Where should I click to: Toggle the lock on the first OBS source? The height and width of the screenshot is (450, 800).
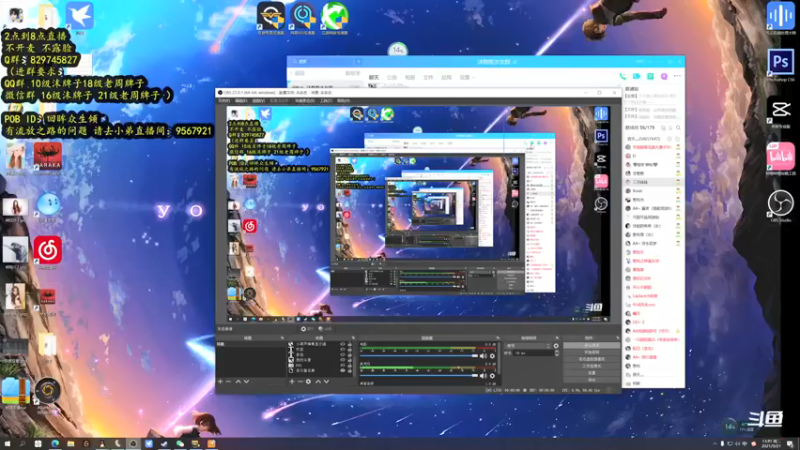tap(350, 344)
